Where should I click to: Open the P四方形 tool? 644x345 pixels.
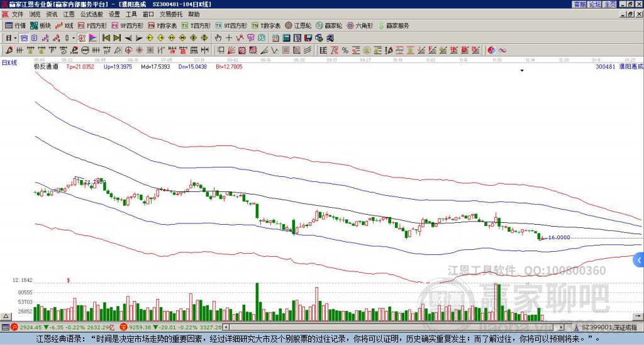[x=93, y=25]
